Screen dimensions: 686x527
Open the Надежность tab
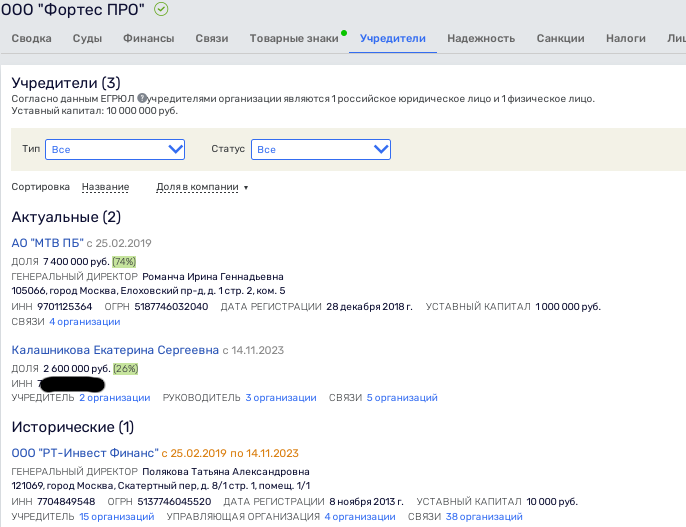pyautogui.click(x=481, y=39)
